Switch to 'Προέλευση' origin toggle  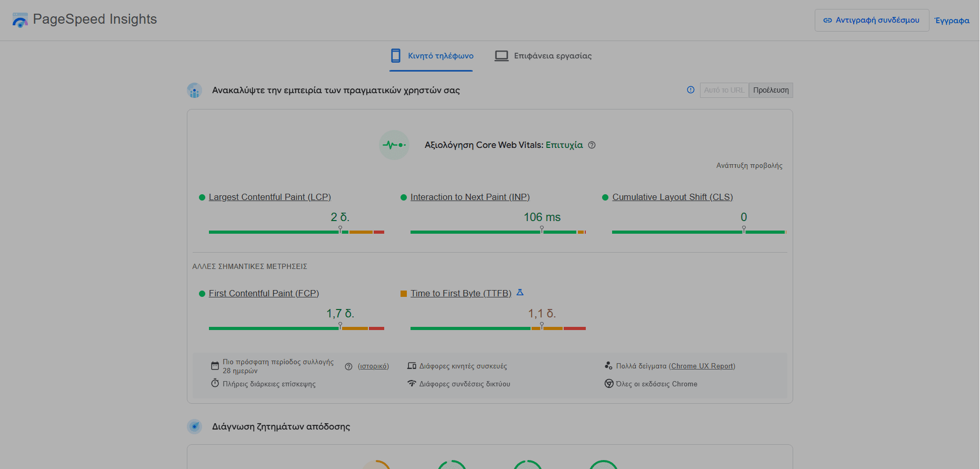771,91
